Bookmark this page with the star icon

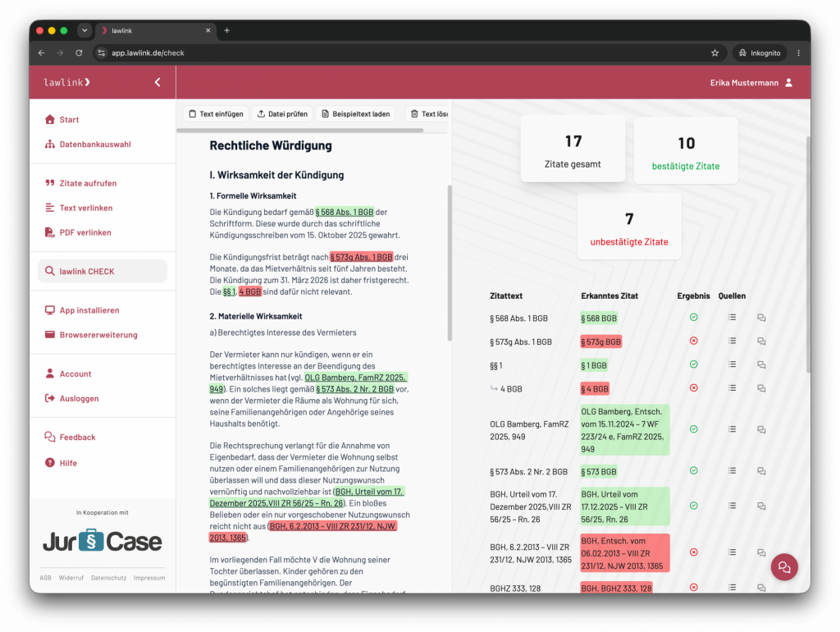click(714, 53)
